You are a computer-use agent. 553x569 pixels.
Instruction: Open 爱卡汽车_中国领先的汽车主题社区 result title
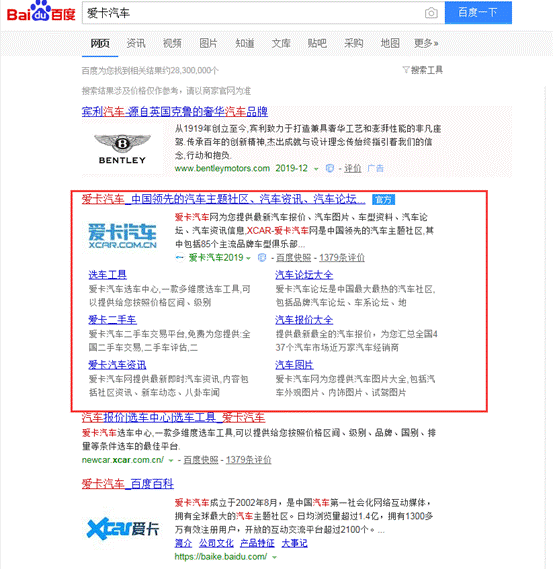click(224, 199)
